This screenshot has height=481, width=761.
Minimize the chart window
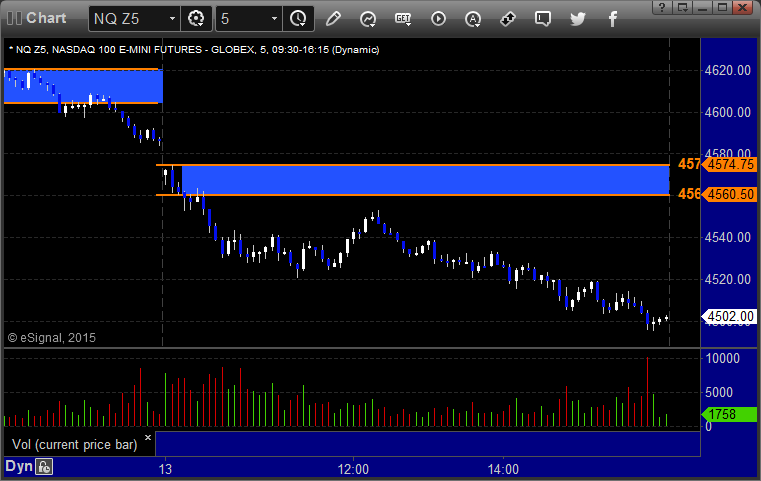(x=703, y=7)
